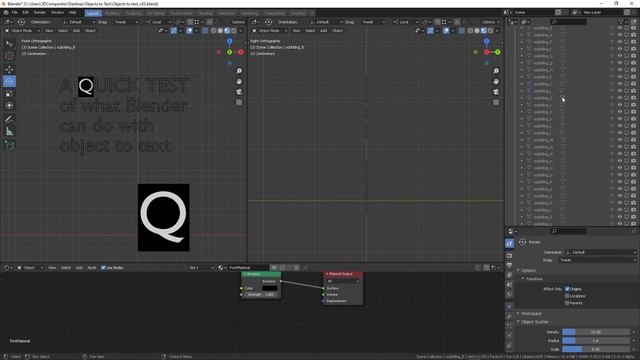The image size is (640, 360).
Task: Click Emission node Color swatch
Action: pos(269,288)
